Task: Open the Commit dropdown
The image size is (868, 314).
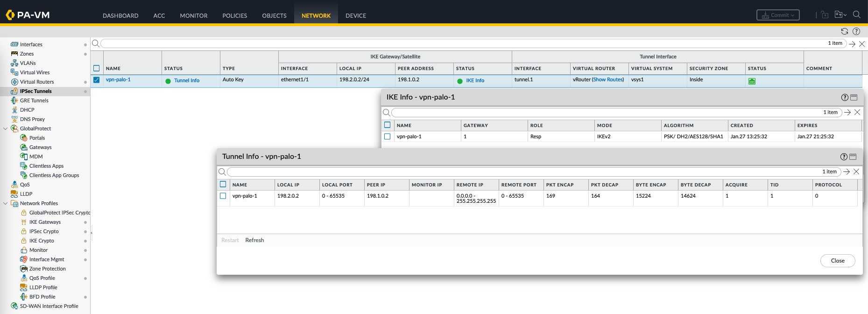Action: [x=778, y=15]
